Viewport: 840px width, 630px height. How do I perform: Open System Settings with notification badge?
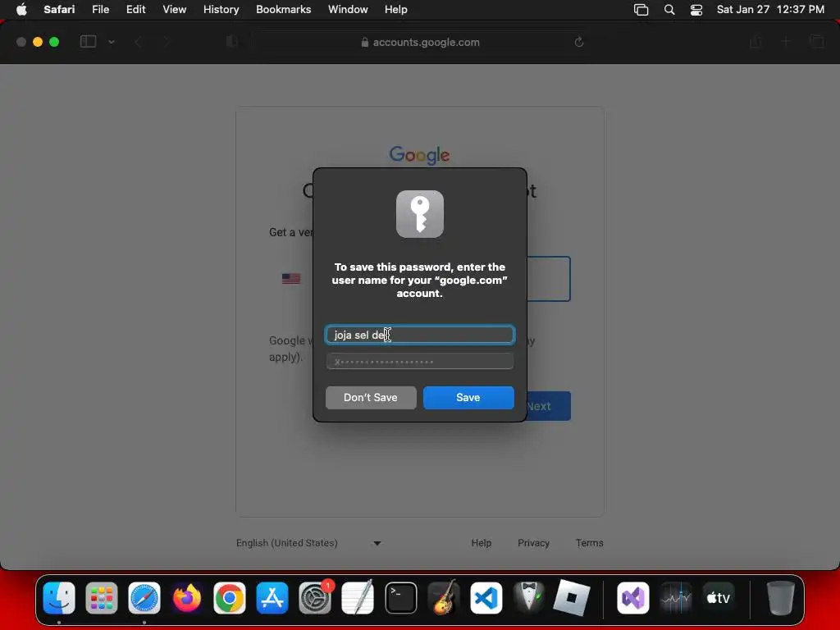tap(315, 597)
